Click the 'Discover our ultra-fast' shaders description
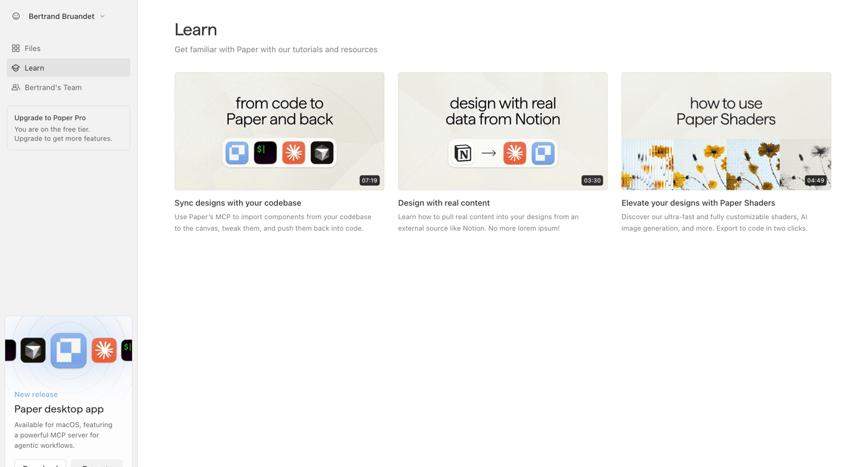This screenshot has height=467, width=868. pyautogui.click(x=715, y=223)
